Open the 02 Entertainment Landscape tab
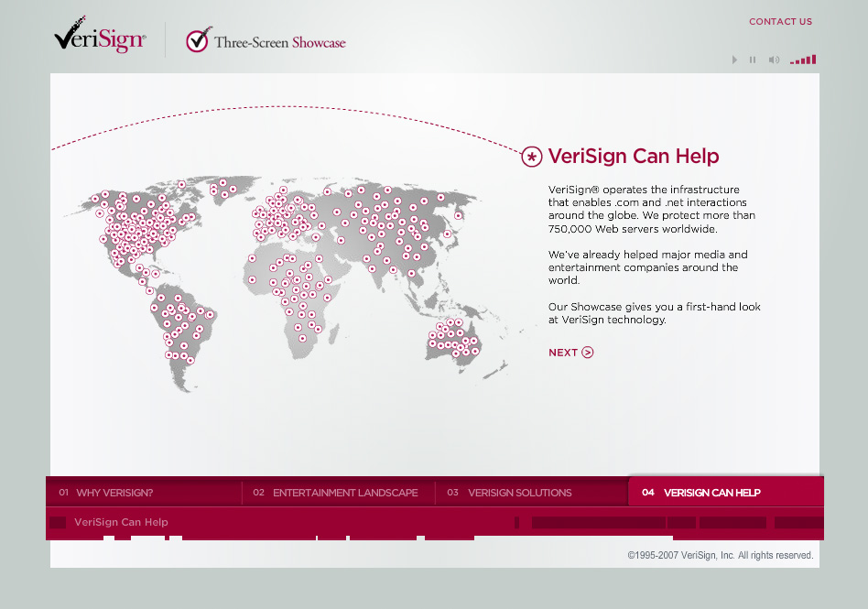This screenshot has width=868, height=609. tap(338, 492)
